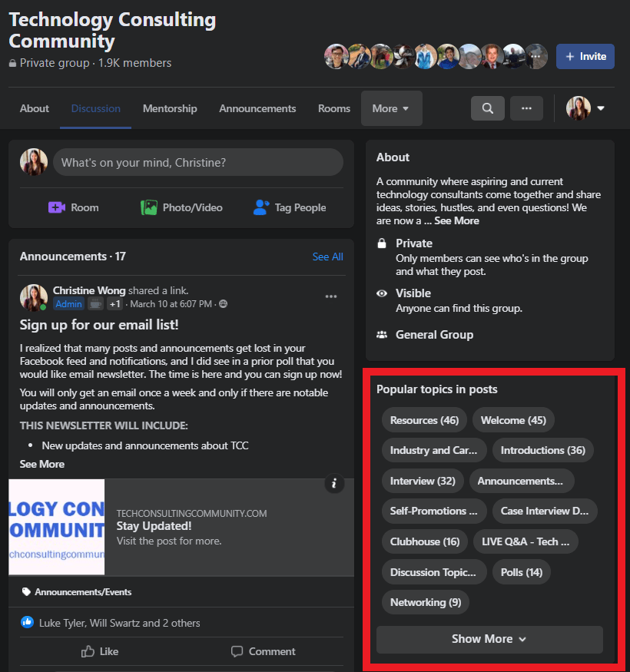Click the Invite button
Viewport: 630px width, 672px height.
pos(585,57)
